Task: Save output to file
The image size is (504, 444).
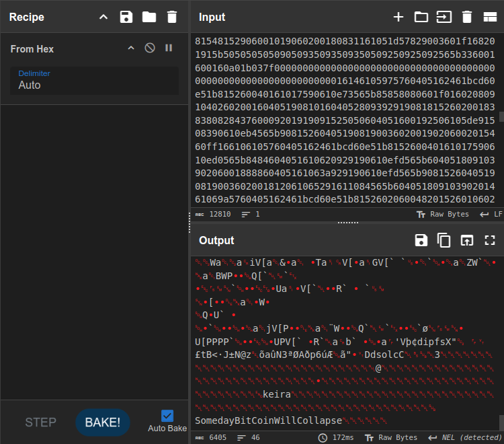Action: click(x=421, y=240)
